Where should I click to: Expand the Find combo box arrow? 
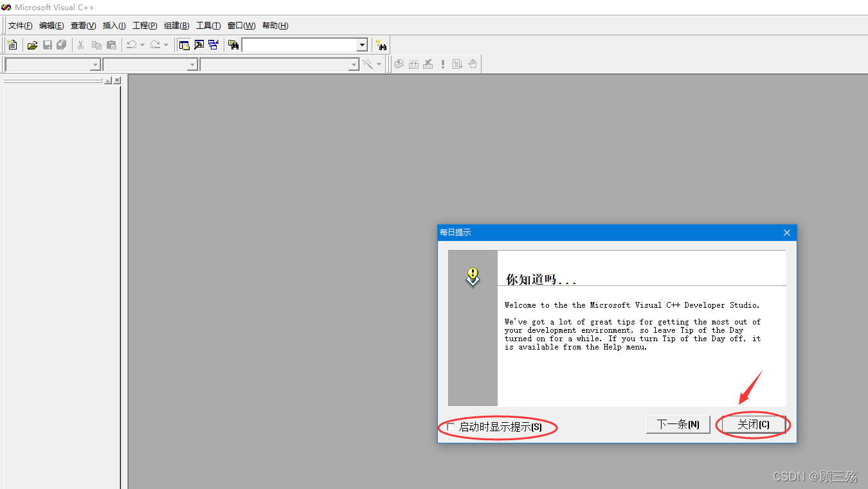pyautogui.click(x=362, y=45)
